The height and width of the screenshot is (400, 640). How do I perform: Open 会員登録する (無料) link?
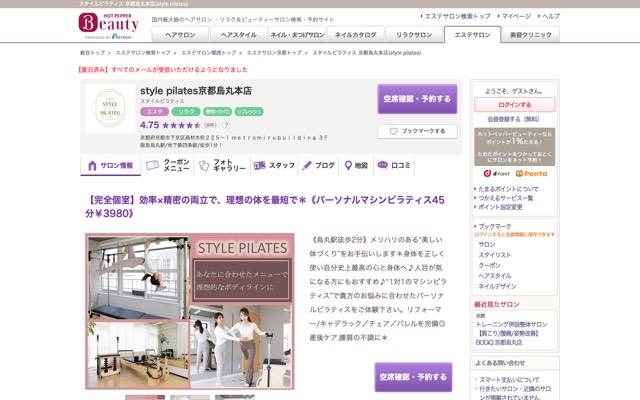[513, 119]
